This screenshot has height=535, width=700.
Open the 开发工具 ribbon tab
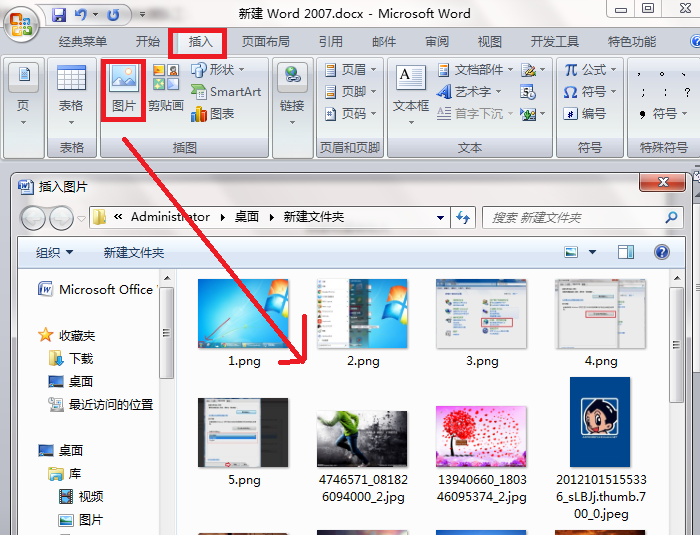coord(554,42)
